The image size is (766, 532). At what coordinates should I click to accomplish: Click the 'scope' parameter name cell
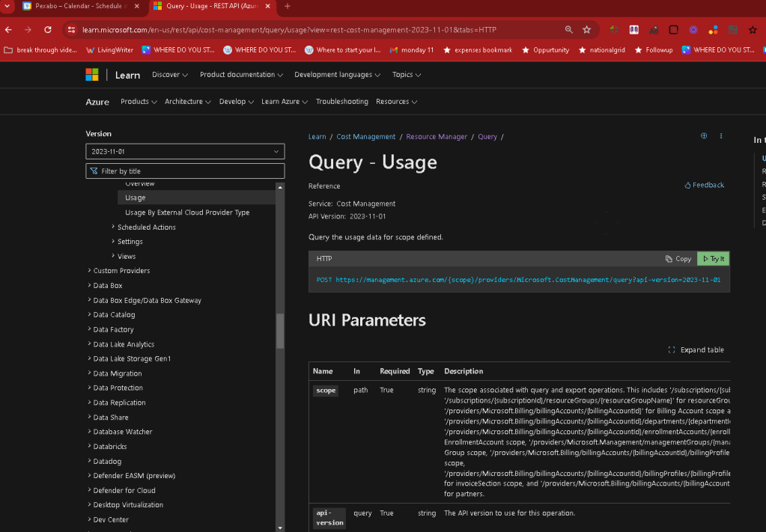point(326,391)
